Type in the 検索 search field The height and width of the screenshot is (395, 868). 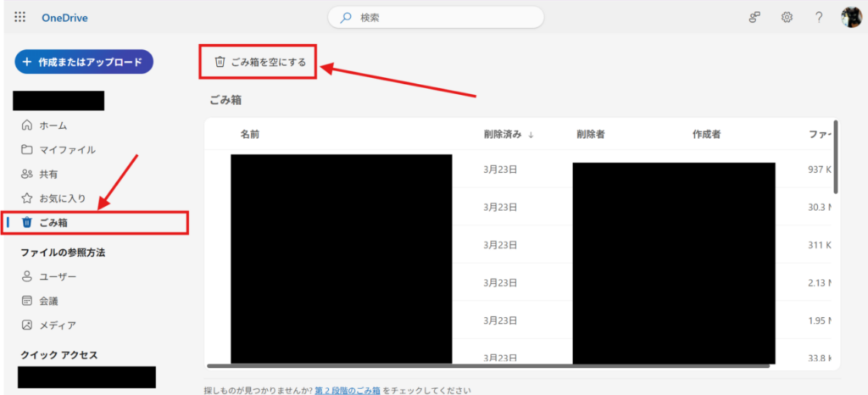pos(441,17)
